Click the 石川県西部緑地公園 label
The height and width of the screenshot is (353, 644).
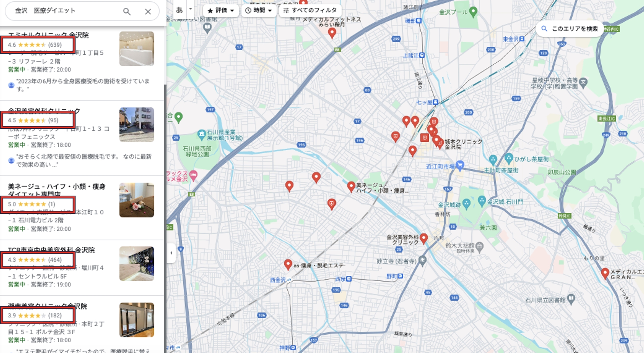tap(197, 151)
